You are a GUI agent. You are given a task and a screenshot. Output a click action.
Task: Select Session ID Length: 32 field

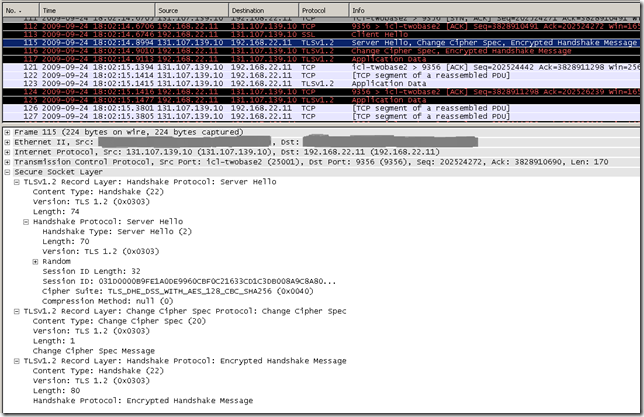[x=91, y=272]
